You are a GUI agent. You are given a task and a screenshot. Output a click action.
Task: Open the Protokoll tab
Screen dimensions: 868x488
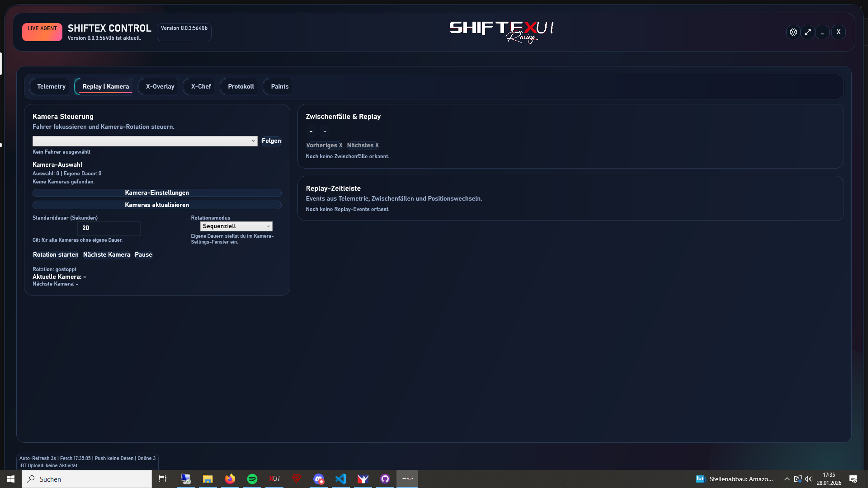coord(241,86)
